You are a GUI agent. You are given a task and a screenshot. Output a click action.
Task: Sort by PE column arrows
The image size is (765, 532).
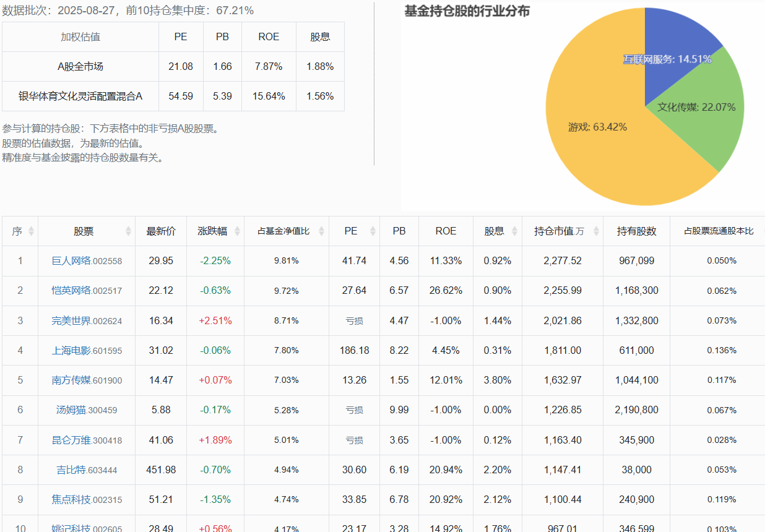(373, 231)
